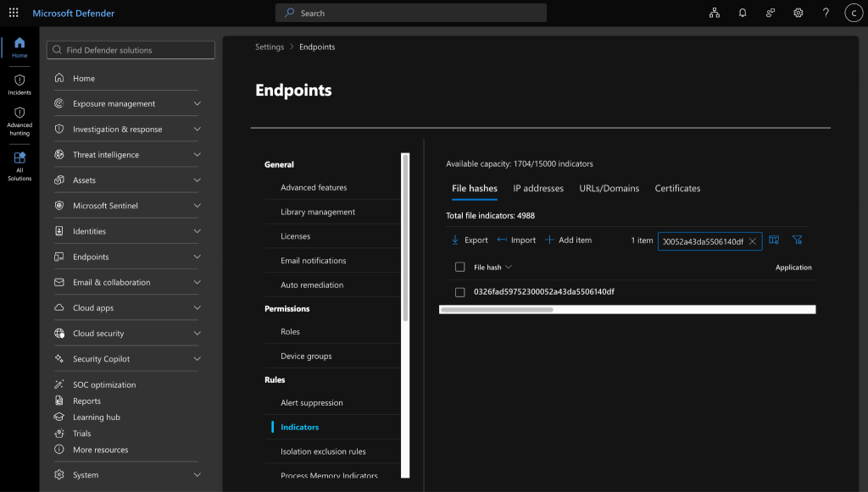Open Learning hub in navigation
Image resolution: width=868 pixels, height=492 pixels.
click(97, 417)
